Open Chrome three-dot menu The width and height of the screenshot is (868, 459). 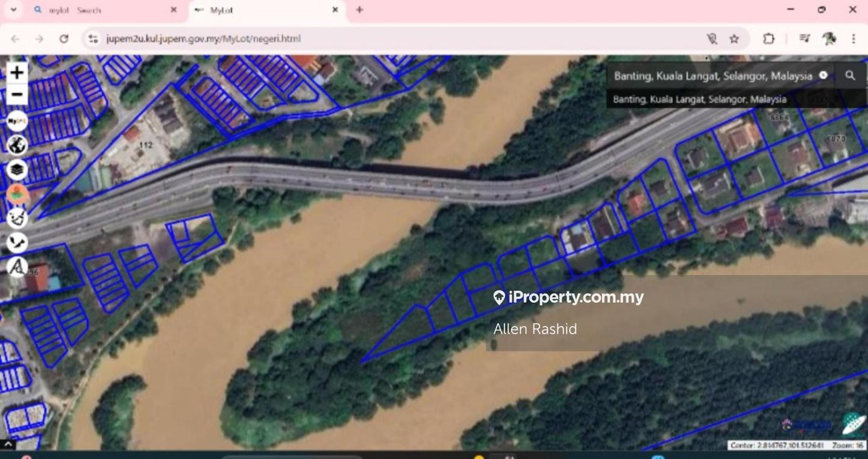[854, 39]
